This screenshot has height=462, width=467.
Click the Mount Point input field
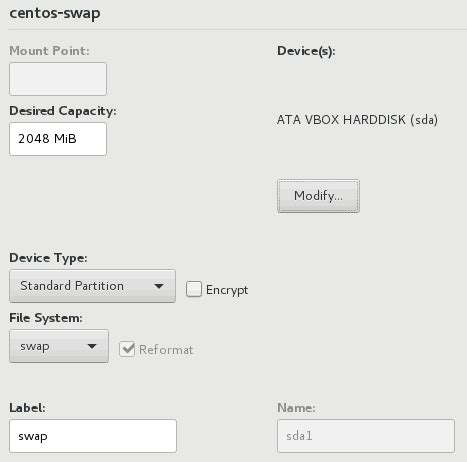[x=58, y=79]
